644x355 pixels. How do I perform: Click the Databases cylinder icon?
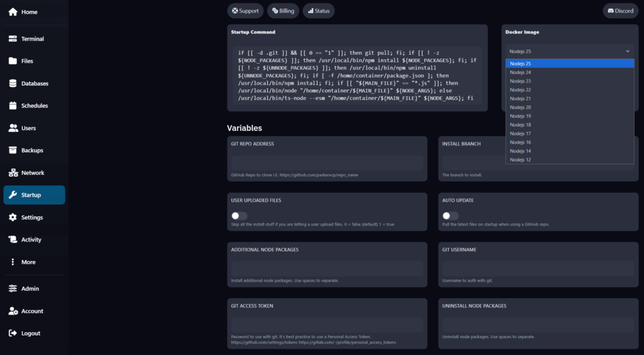point(13,84)
